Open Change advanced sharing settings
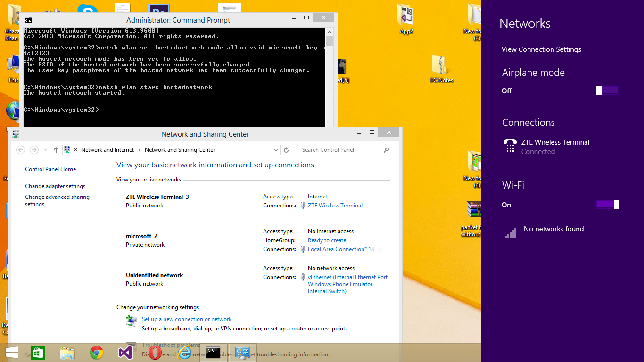The height and width of the screenshot is (362, 644). coord(57,201)
